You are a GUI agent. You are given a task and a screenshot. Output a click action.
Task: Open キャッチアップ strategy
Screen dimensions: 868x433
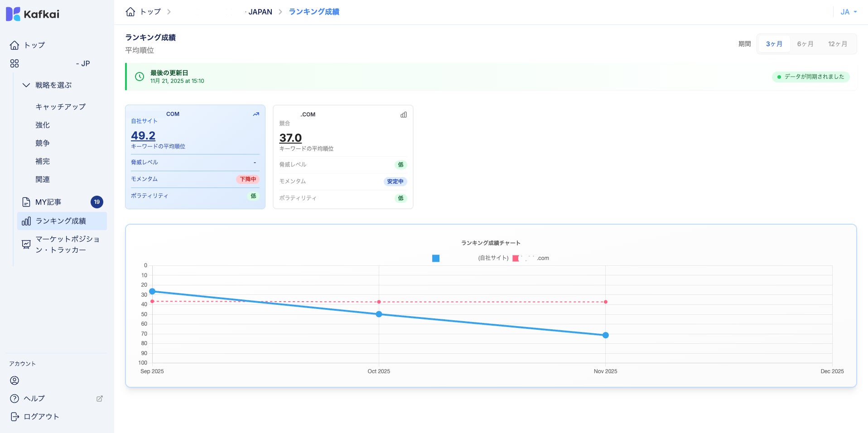click(61, 107)
